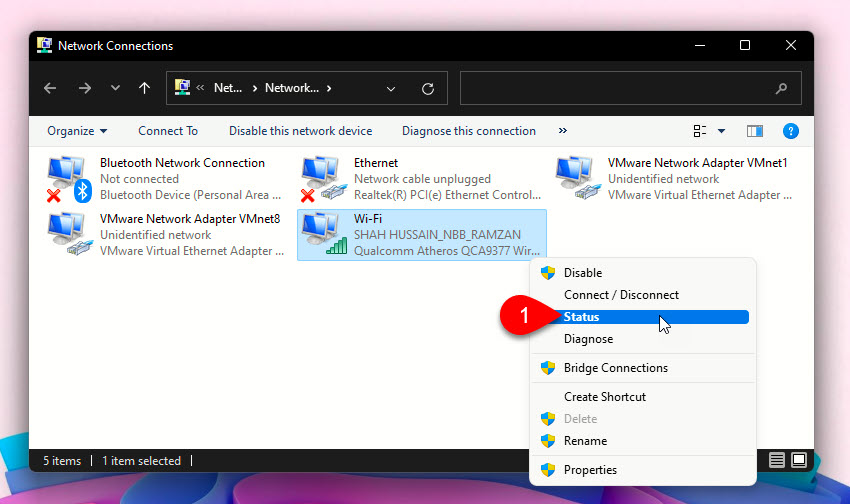Maximize the Network Connections window
The image size is (850, 504).
tap(745, 46)
